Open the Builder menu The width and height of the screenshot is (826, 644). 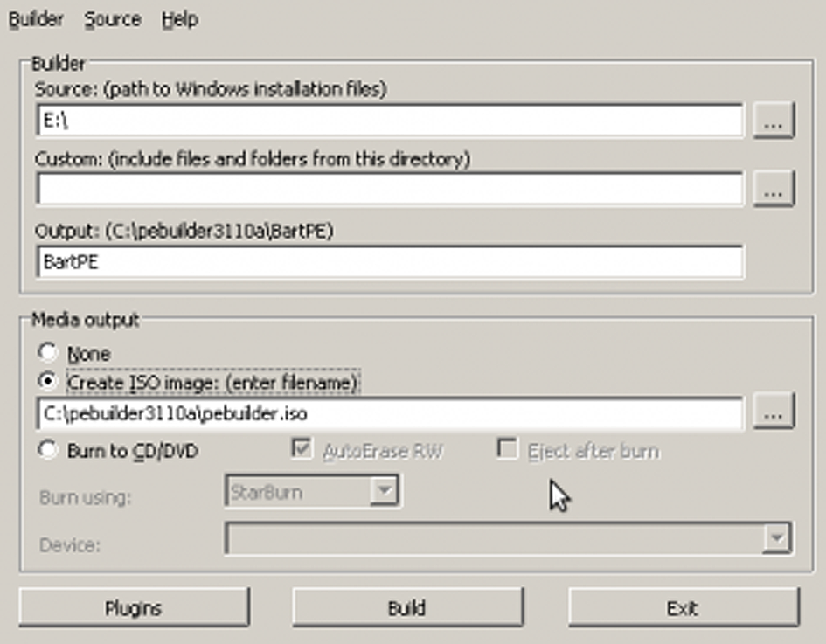[37, 19]
